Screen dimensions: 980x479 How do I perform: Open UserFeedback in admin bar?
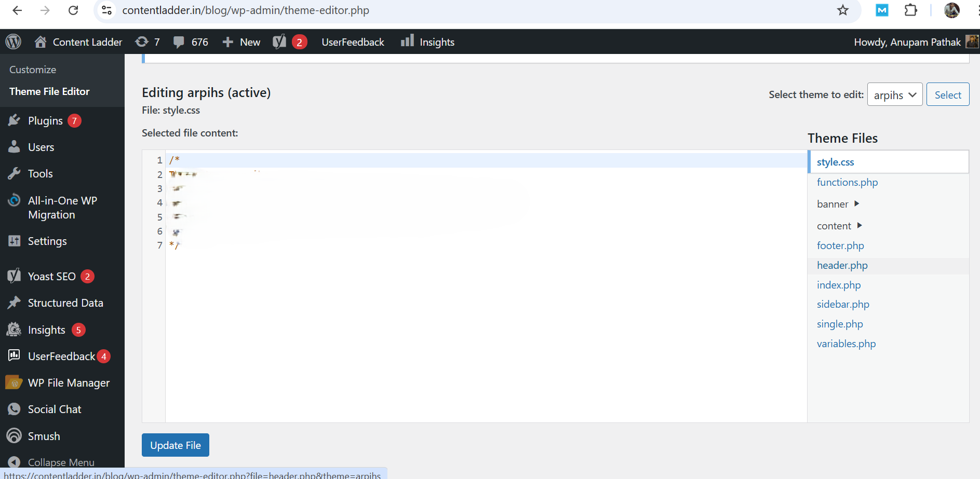353,42
